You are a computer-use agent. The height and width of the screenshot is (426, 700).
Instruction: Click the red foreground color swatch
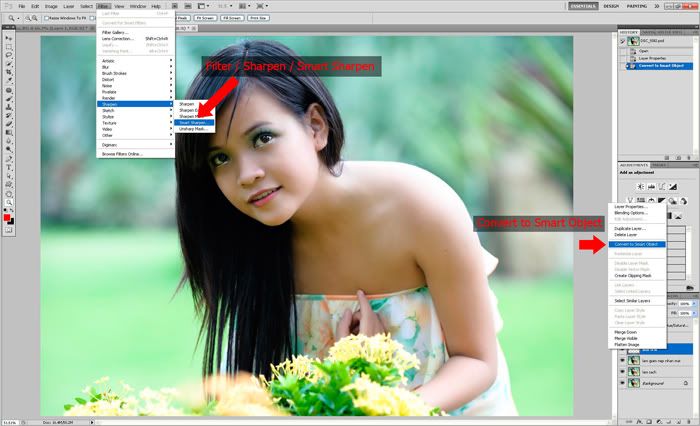[8, 216]
